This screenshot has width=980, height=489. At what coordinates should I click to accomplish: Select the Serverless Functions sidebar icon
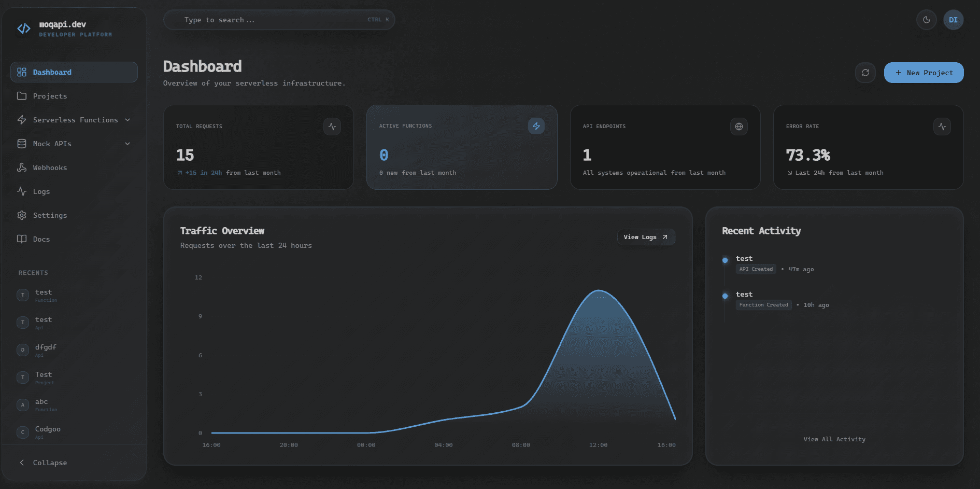point(22,120)
